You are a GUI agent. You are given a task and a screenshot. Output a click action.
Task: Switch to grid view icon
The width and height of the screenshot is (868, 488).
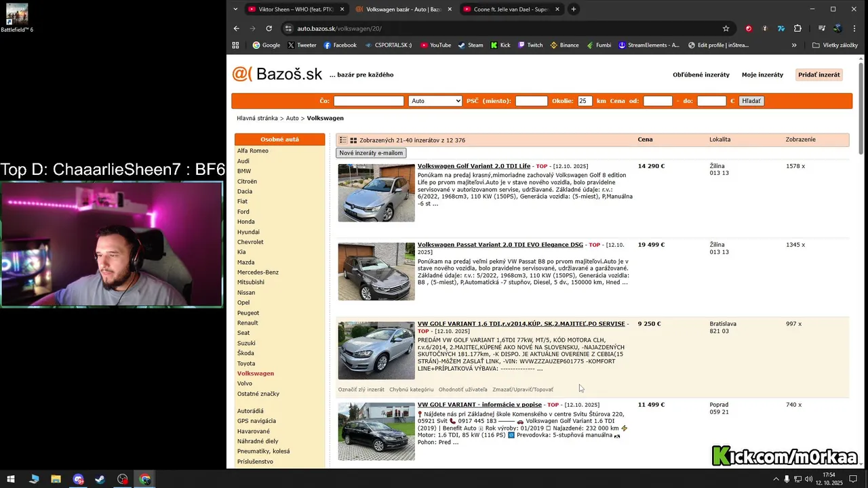[x=353, y=140]
